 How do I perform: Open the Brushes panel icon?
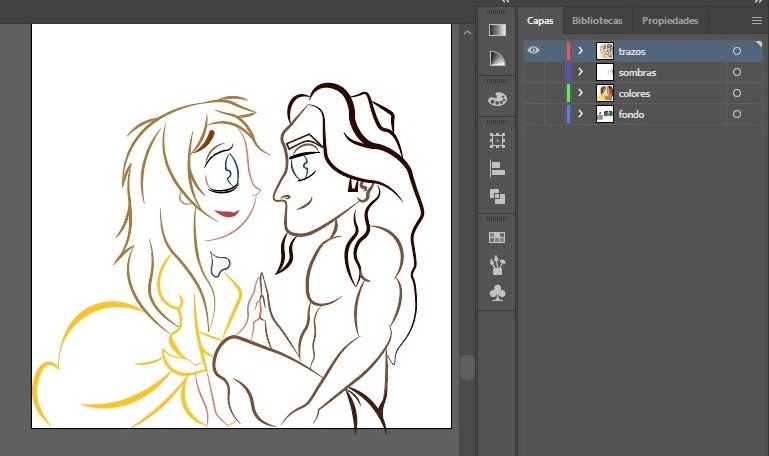pyautogui.click(x=497, y=265)
